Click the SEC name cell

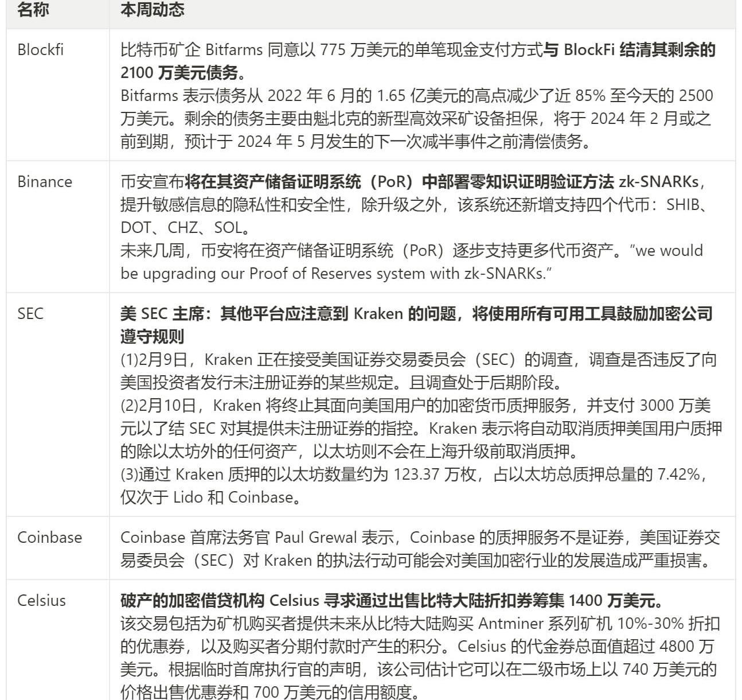click(30, 313)
